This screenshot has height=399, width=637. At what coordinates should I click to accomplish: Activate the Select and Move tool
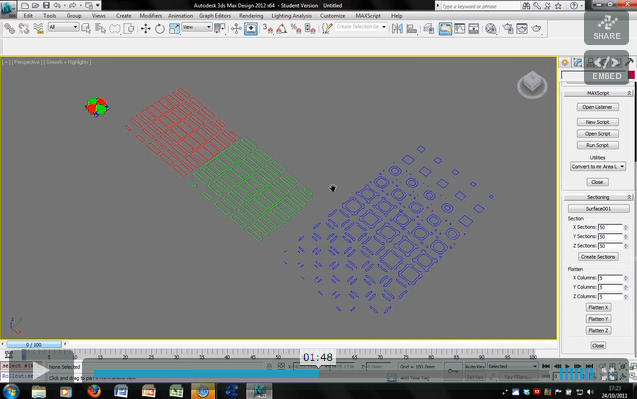tap(145, 28)
